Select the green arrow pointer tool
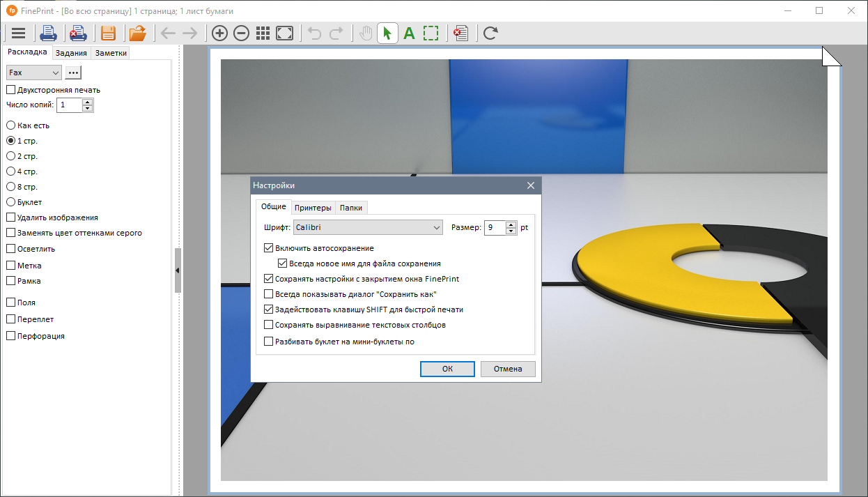This screenshot has height=497, width=868. pos(387,33)
